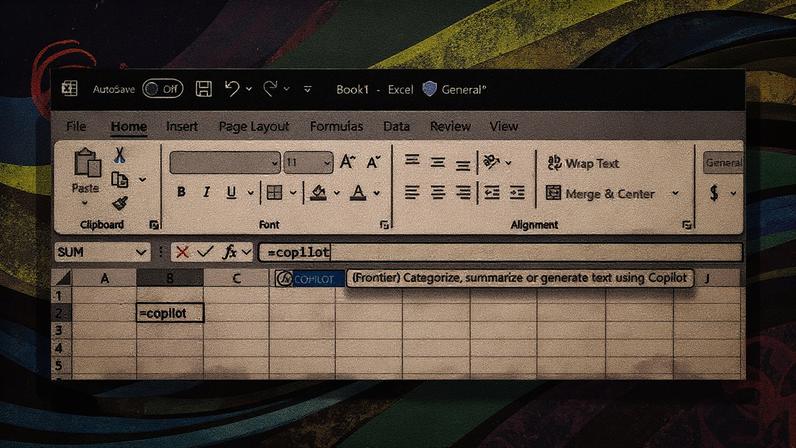Screen dimensions: 796x448
Task: Toggle Bold formatting
Action: tap(181, 192)
